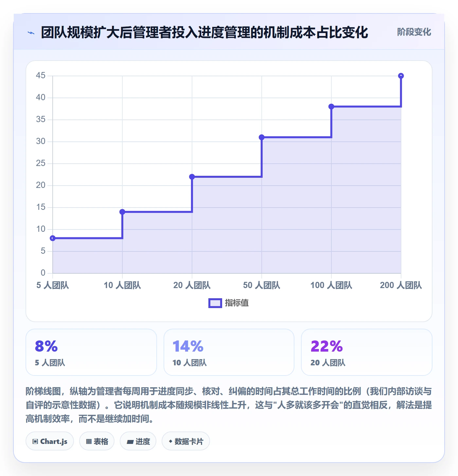
Task: Click the y-axis value 25
Action: pyautogui.click(x=41, y=163)
